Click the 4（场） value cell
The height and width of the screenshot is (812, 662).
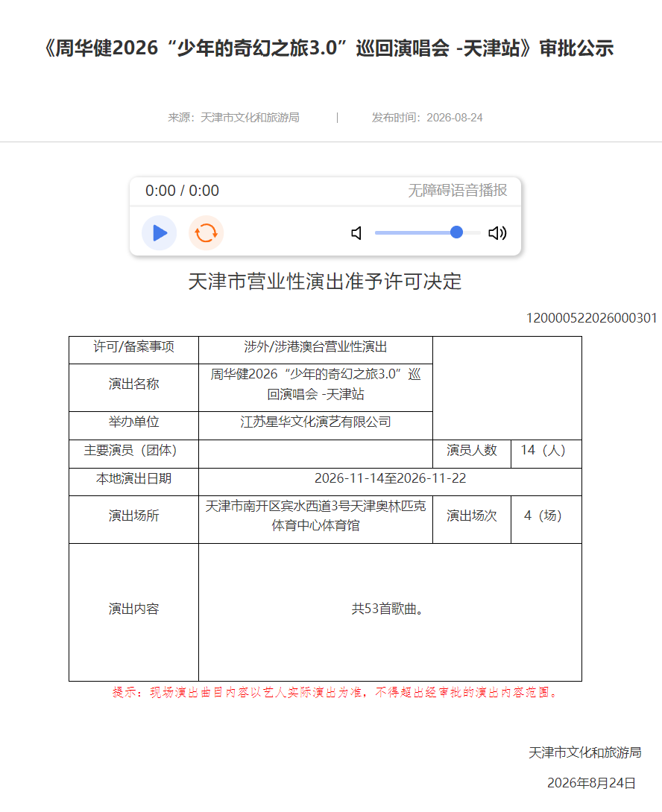click(x=546, y=519)
